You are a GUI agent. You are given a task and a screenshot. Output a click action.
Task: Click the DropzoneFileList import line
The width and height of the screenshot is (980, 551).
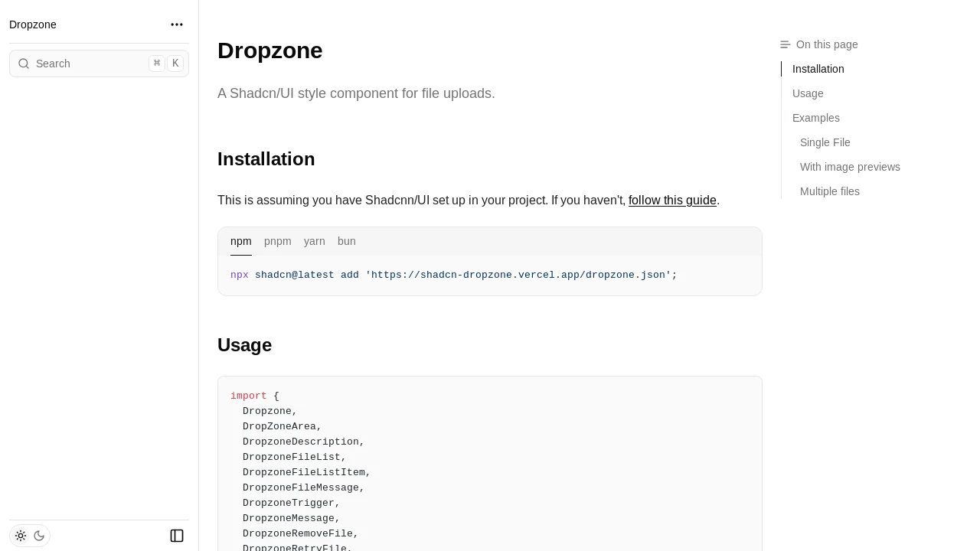(x=295, y=457)
